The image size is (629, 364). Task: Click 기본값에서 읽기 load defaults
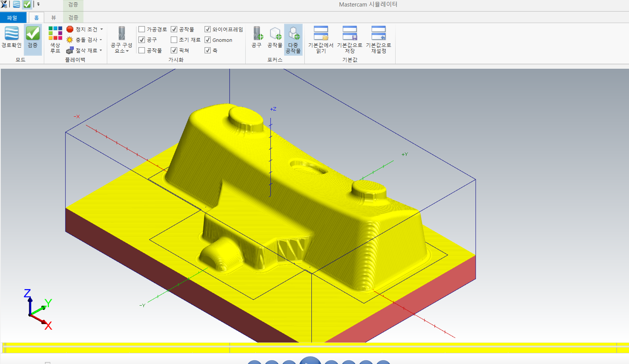click(x=321, y=40)
